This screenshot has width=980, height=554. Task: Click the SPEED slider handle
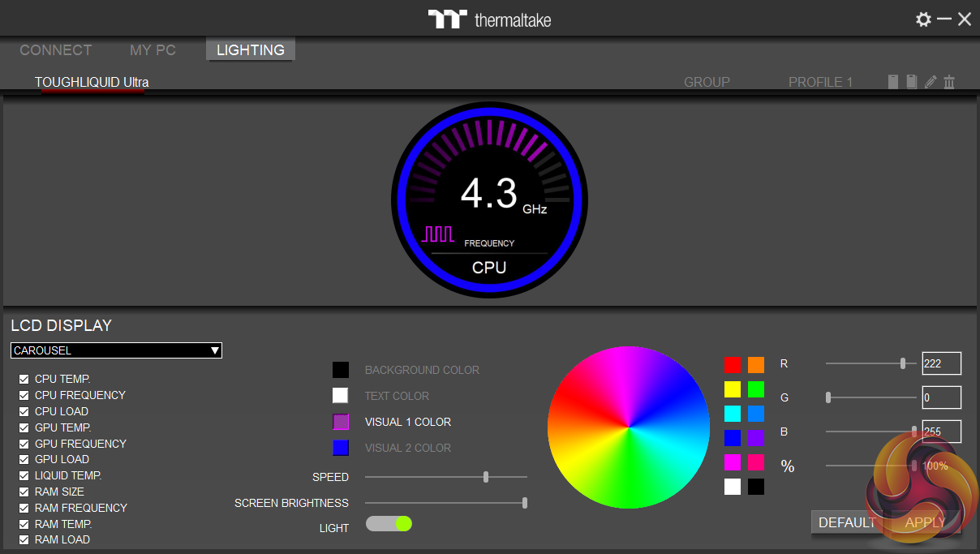click(x=486, y=477)
